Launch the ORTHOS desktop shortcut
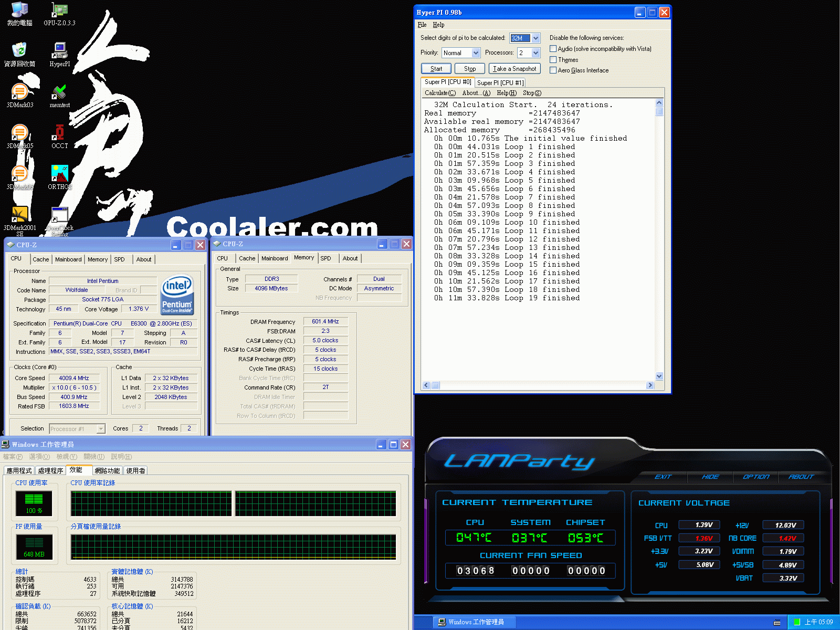Screen dimensions: 840x630 click(x=59, y=178)
